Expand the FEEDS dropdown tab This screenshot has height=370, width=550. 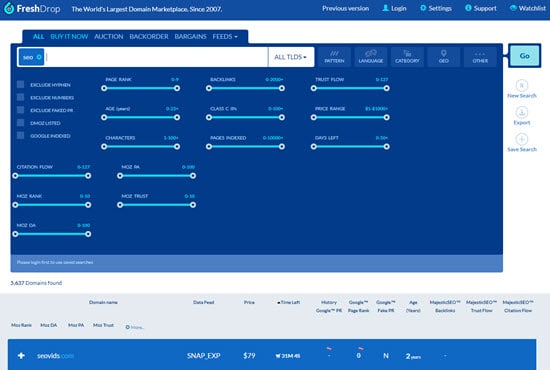coord(225,36)
